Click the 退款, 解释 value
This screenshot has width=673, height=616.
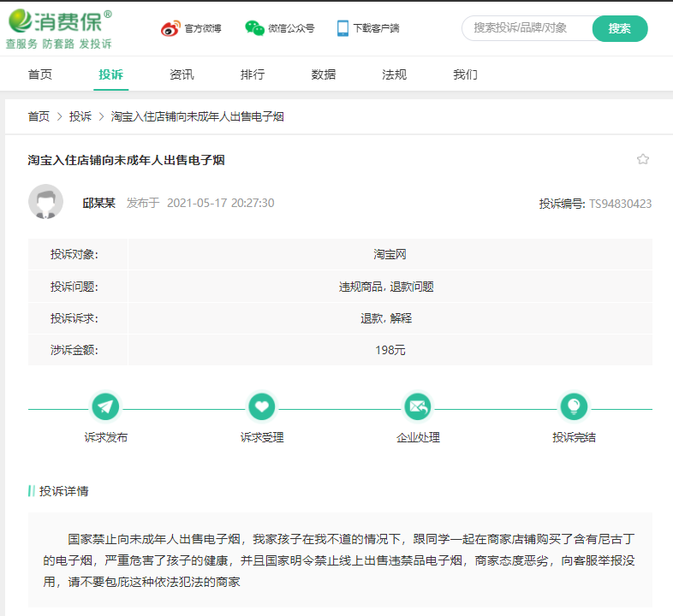click(x=386, y=318)
